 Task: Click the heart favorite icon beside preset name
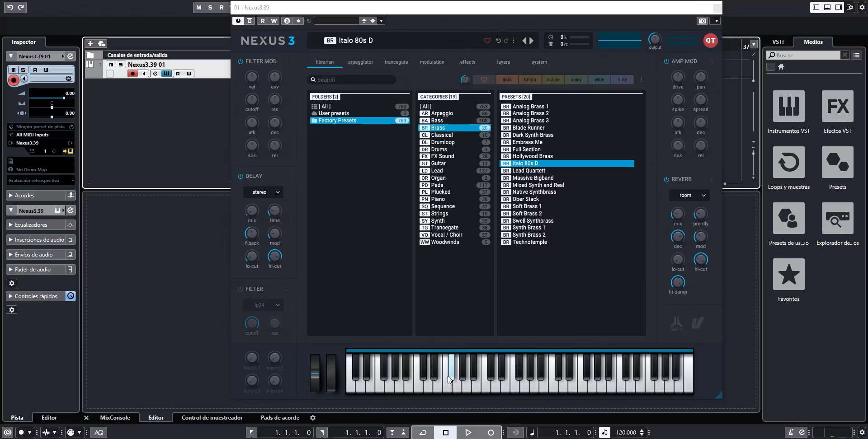click(487, 41)
